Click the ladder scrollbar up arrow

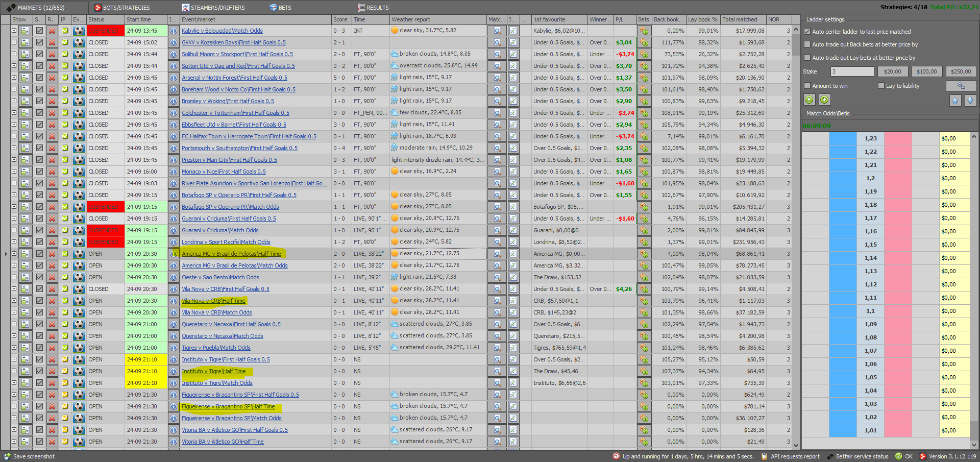point(974,136)
